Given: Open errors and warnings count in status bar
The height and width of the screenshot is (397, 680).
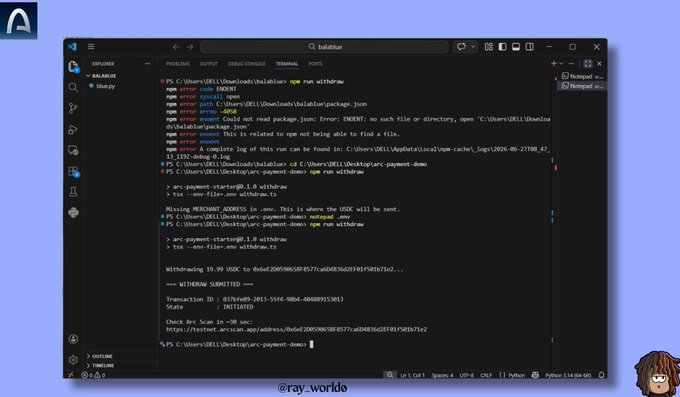Looking at the screenshot, I should coord(93,375).
